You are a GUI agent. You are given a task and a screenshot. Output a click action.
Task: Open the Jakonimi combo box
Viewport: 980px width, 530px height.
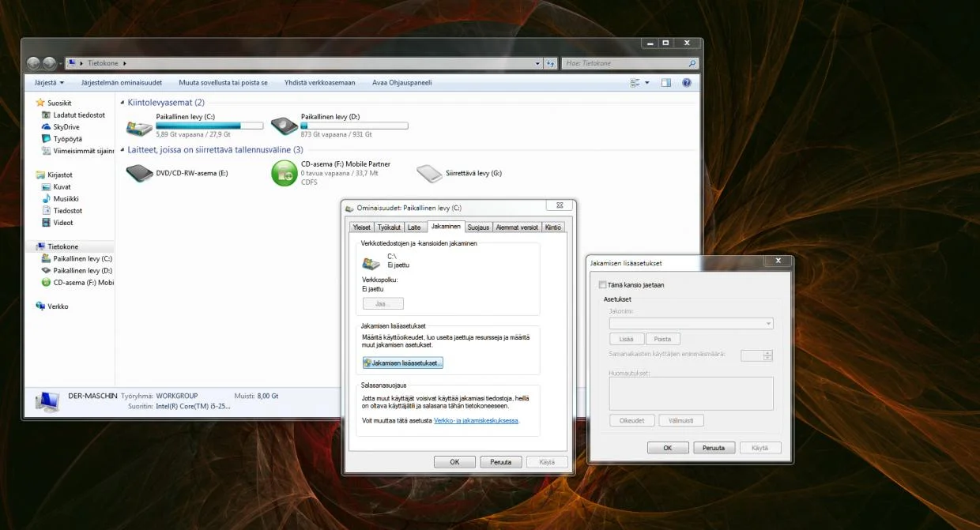click(x=691, y=323)
